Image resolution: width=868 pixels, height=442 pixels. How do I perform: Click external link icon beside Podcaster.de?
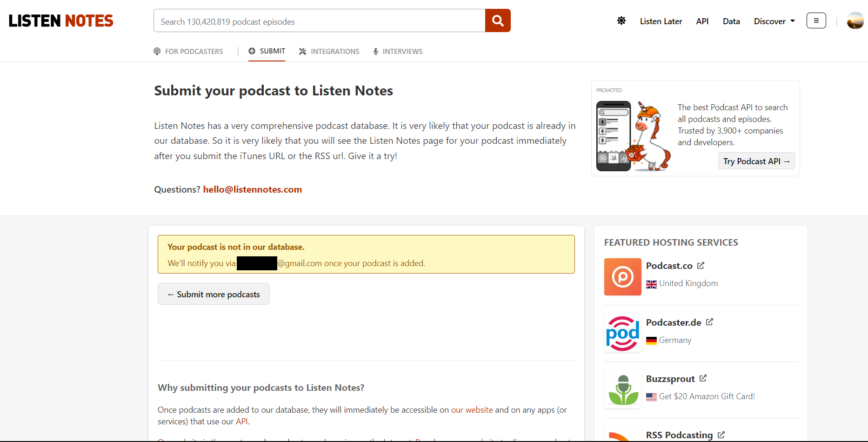pos(710,322)
